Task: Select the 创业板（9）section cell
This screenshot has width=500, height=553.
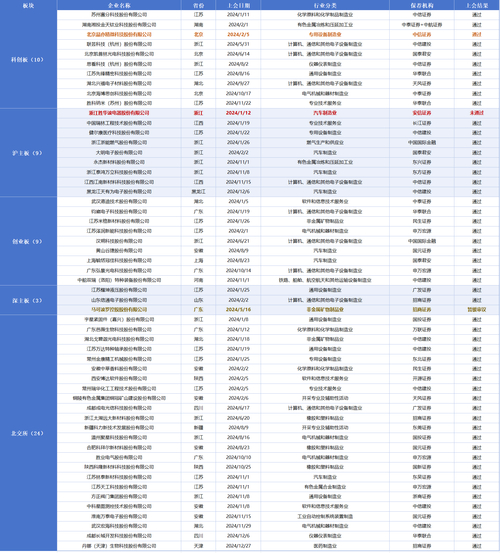Action: pos(28,241)
